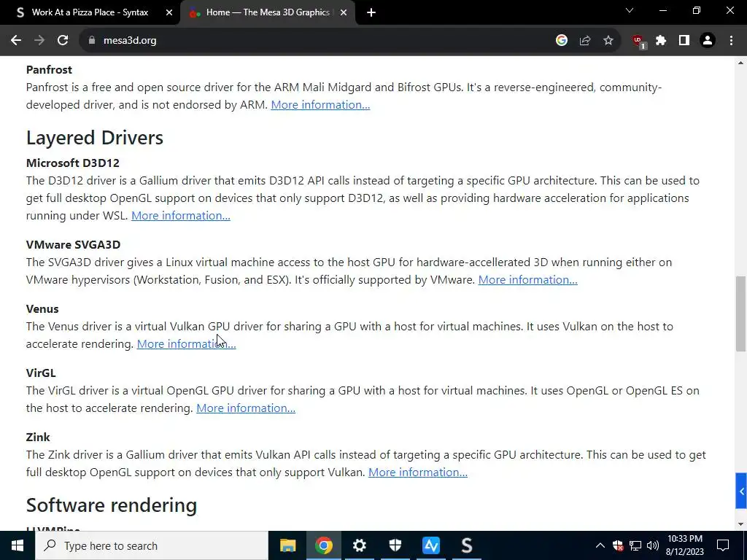Reload the mesa3d.org page
The height and width of the screenshot is (560, 747).
pos(63,41)
